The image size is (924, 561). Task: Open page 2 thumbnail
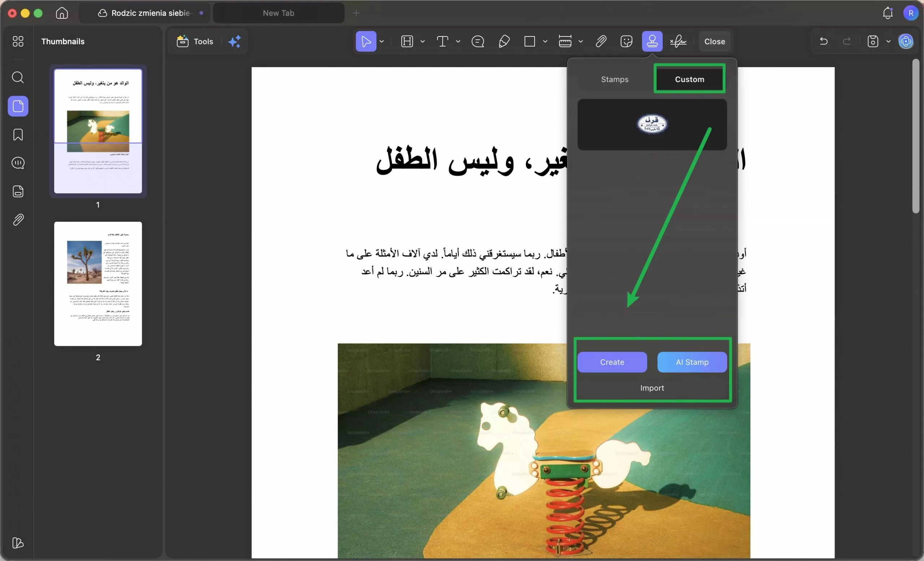click(x=98, y=283)
